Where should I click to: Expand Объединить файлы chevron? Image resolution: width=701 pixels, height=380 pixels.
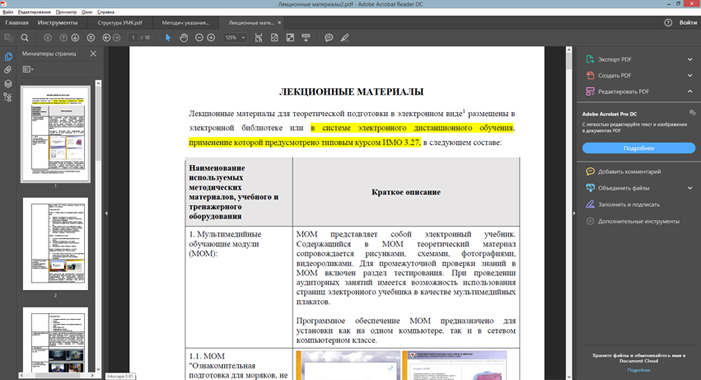690,188
